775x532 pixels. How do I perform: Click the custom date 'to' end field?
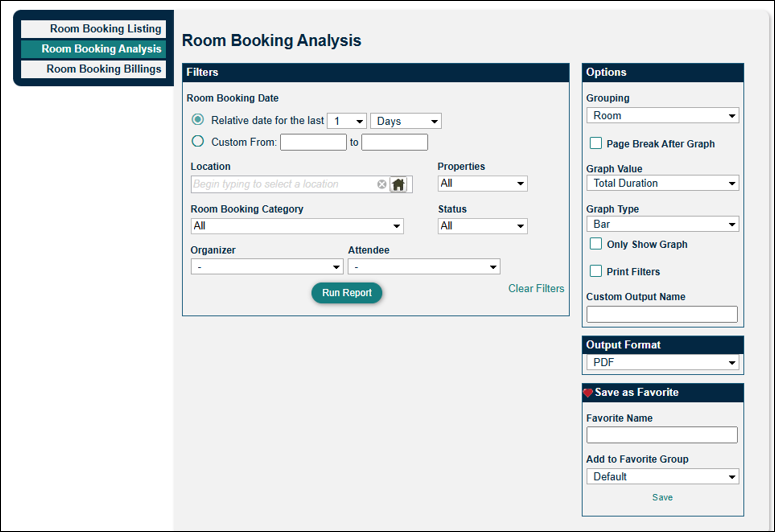[394, 142]
